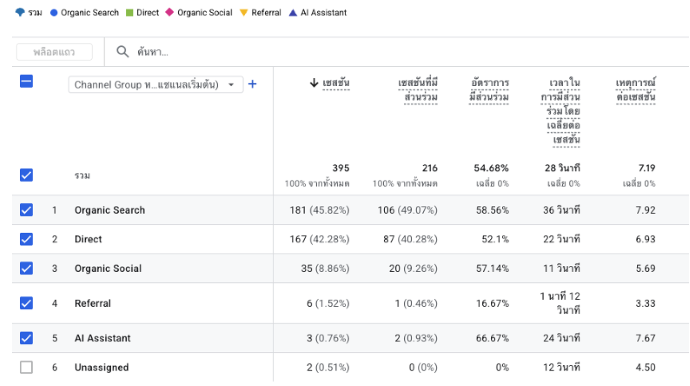Sort by เหตุการณ์ต่อเซสชัน column header
This screenshot has width=690, height=386.
pyautogui.click(x=635, y=90)
